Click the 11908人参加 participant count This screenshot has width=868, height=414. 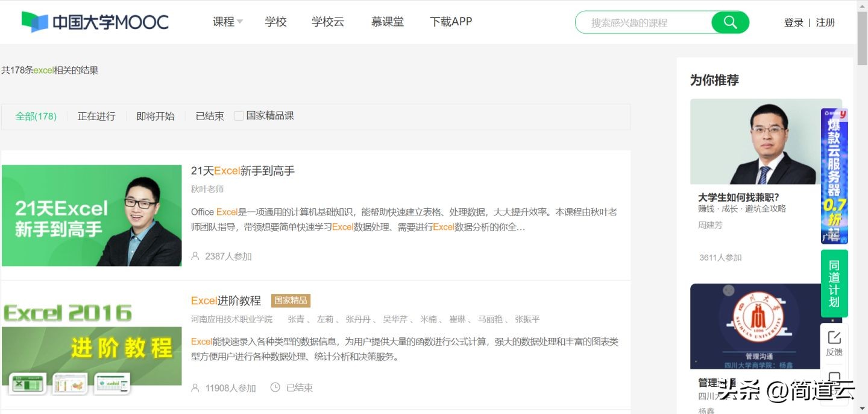pyautogui.click(x=231, y=387)
